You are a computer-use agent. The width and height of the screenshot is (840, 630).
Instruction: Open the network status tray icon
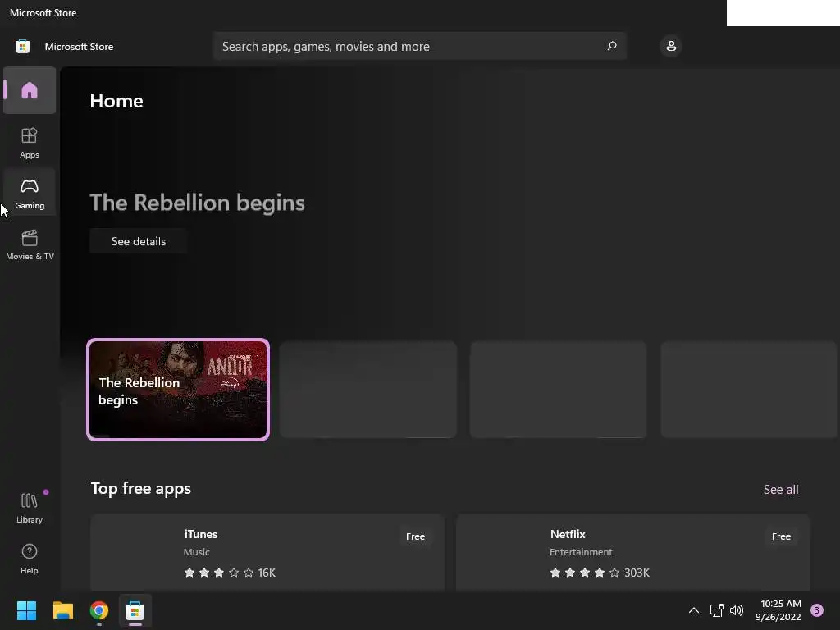(716, 610)
